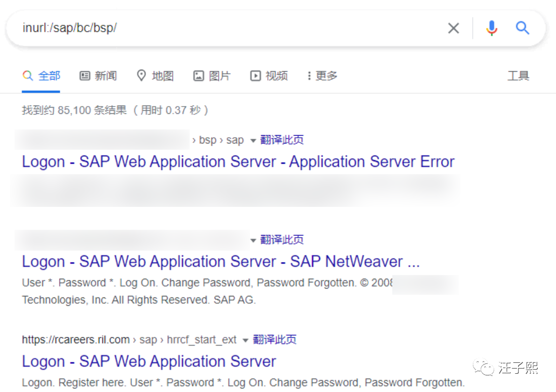Switch to the 地图 tab
This screenshot has height=392, width=556.
155,75
